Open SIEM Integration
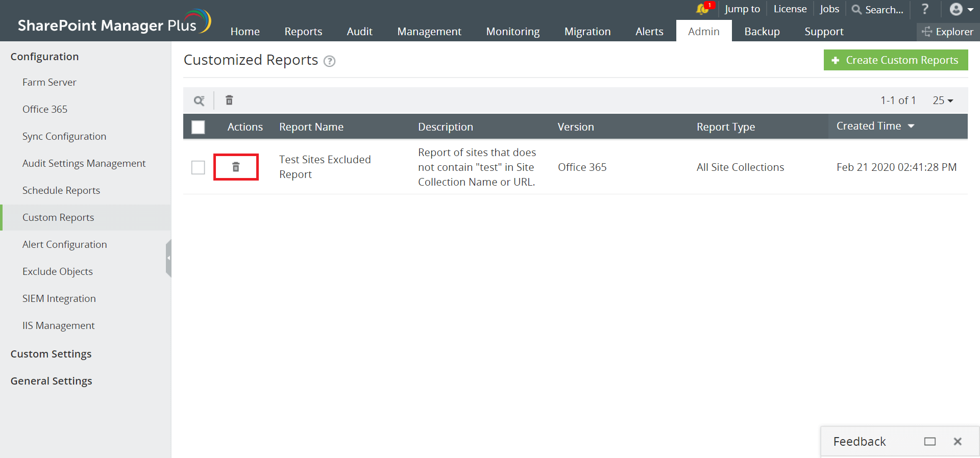The image size is (980, 458). click(59, 298)
